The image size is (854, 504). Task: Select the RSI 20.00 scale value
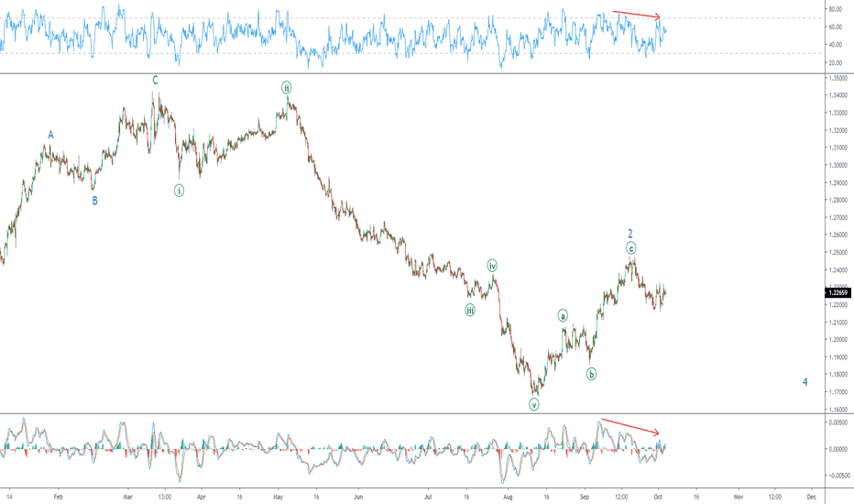(x=836, y=62)
